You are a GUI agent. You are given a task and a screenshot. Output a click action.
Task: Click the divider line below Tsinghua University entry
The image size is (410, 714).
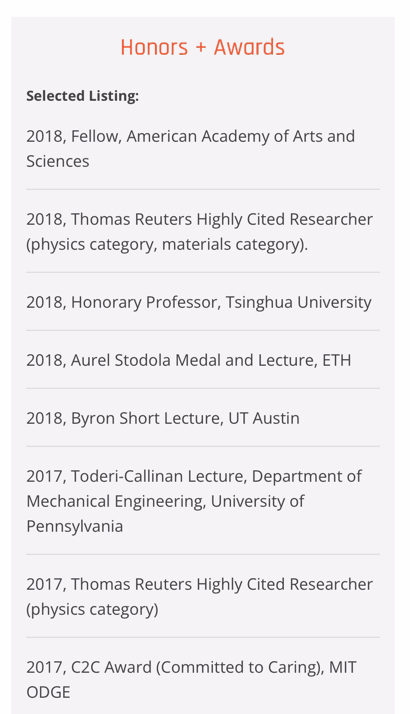203,331
